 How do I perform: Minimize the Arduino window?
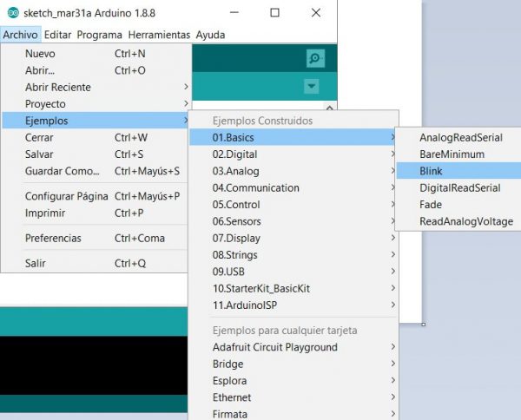point(234,13)
